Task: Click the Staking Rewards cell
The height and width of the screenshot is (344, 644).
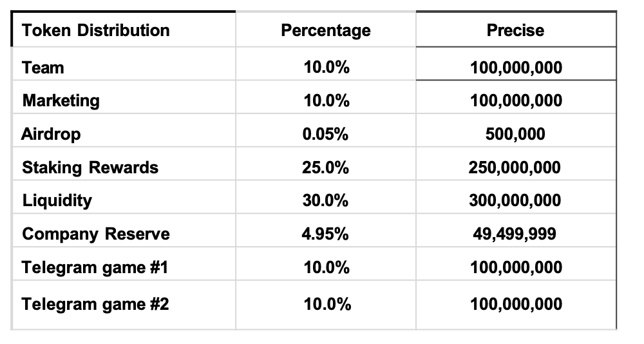Action: tap(124, 164)
